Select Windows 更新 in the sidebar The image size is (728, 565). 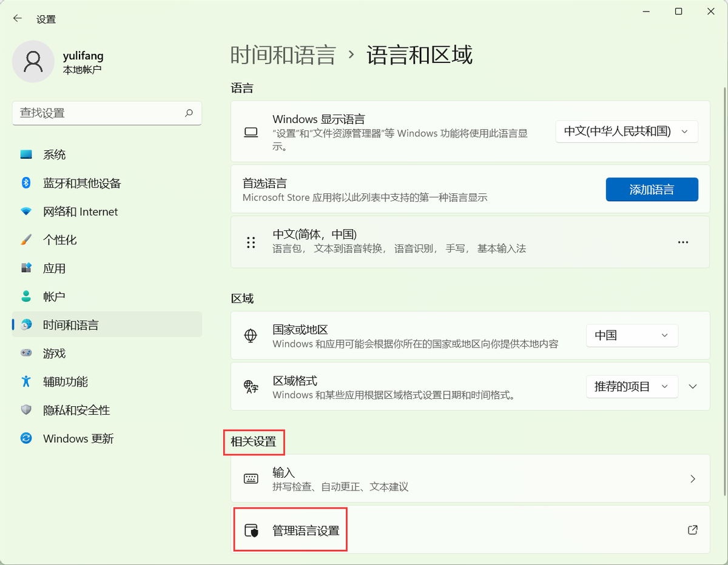pos(107,438)
